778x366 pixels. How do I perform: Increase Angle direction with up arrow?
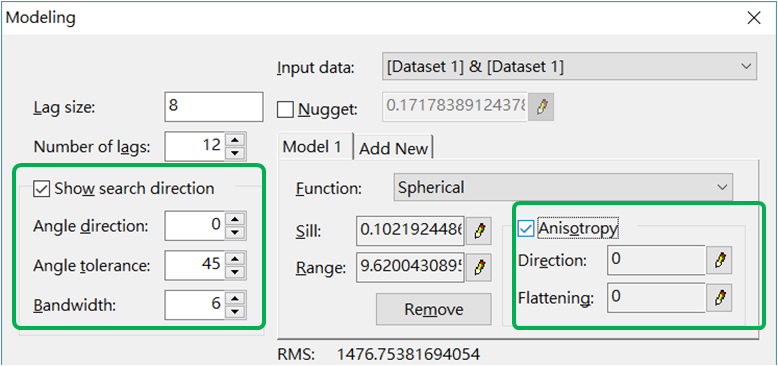click(235, 219)
